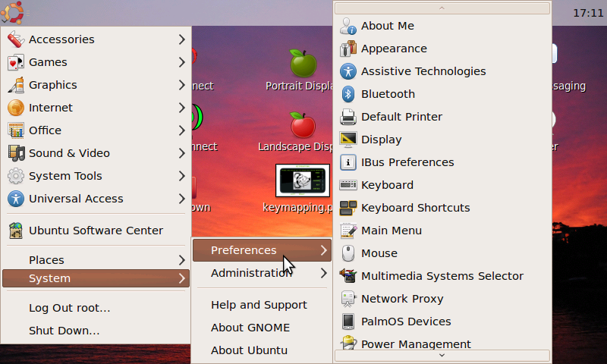Click the Keyboard Shortcuts icon

tap(348, 208)
